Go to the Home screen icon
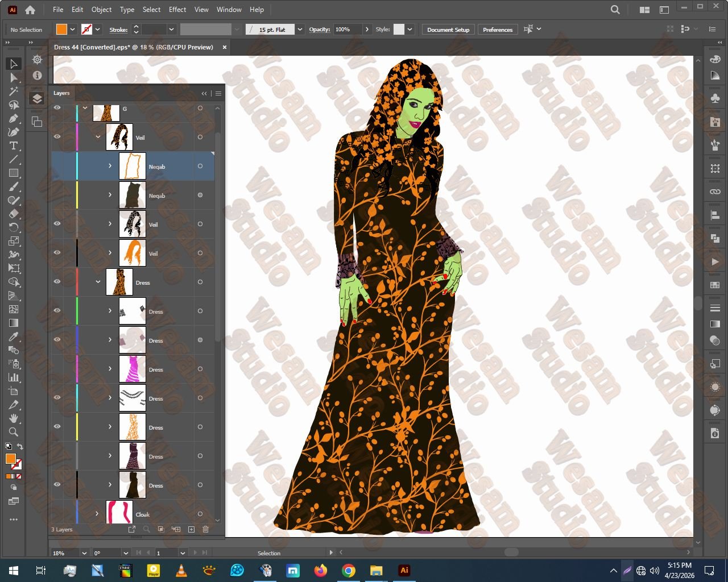728x582 pixels. pos(30,10)
